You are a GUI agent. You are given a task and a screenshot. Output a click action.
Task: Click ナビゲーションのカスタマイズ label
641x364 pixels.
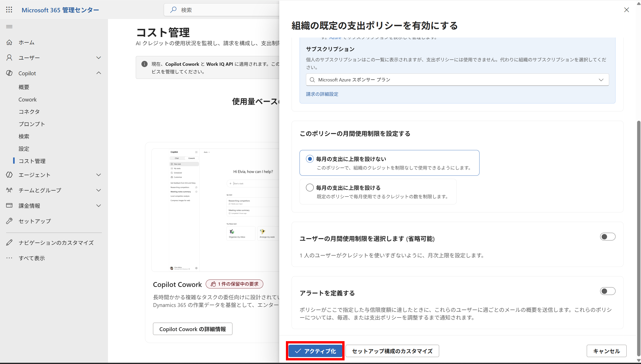[56, 243]
